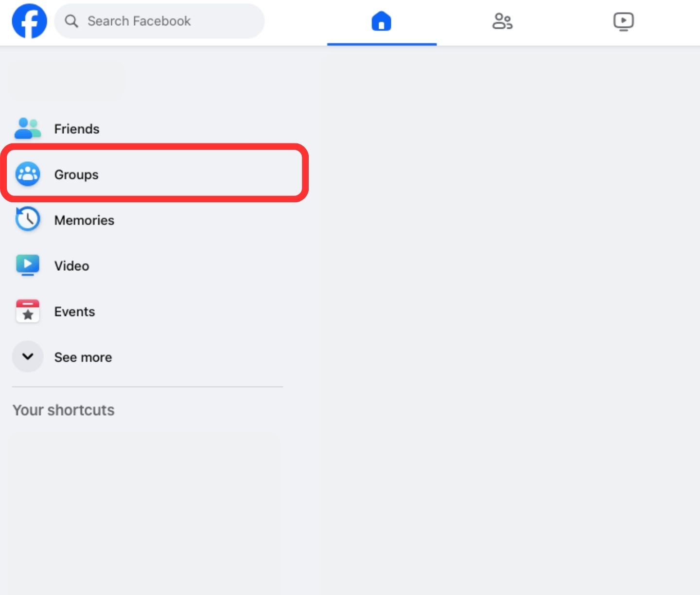The height and width of the screenshot is (595, 700).
Task: Focus the Search Facebook field
Action: [x=160, y=21]
